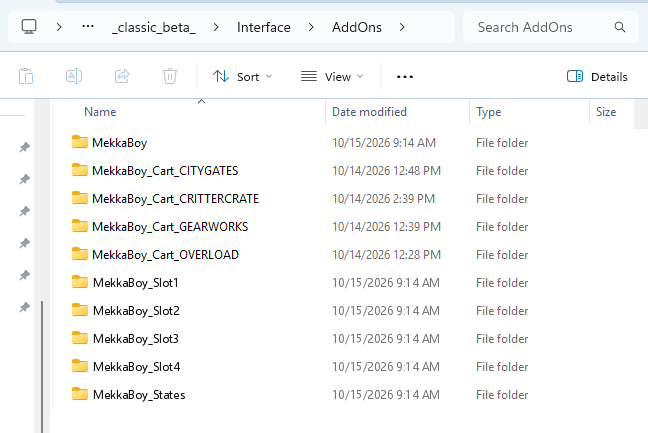Click the navigation pane scrollbar

point(42,367)
